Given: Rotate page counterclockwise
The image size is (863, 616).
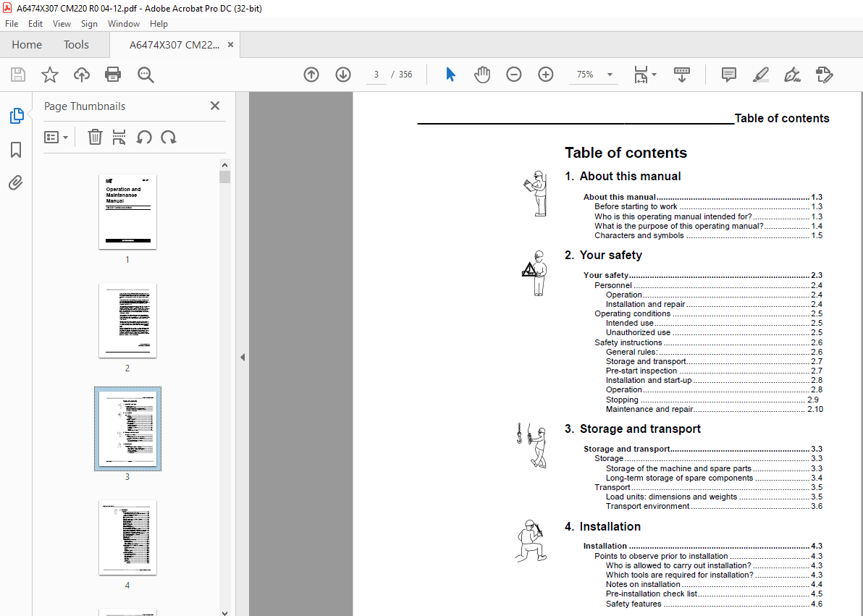Looking at the screenshot, I should [x=144, y=137].
